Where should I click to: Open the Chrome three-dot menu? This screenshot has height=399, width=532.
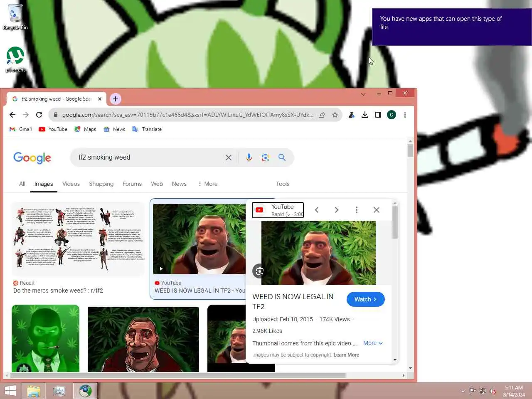click(x=405, y=115)
